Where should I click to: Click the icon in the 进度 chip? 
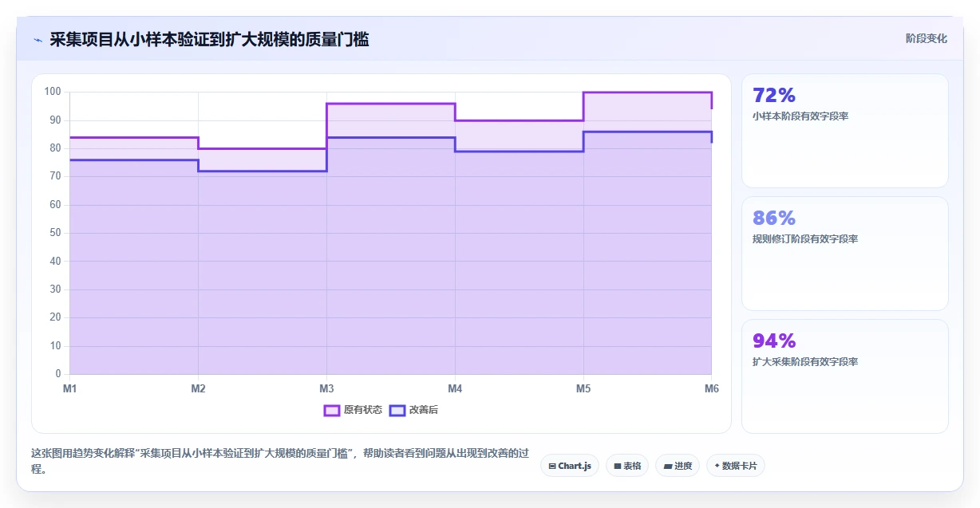[x=667, y=466]
